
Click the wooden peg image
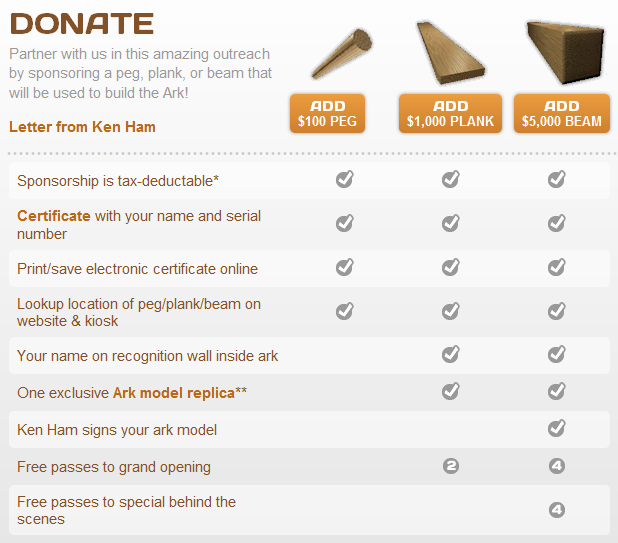coord(340,56)
